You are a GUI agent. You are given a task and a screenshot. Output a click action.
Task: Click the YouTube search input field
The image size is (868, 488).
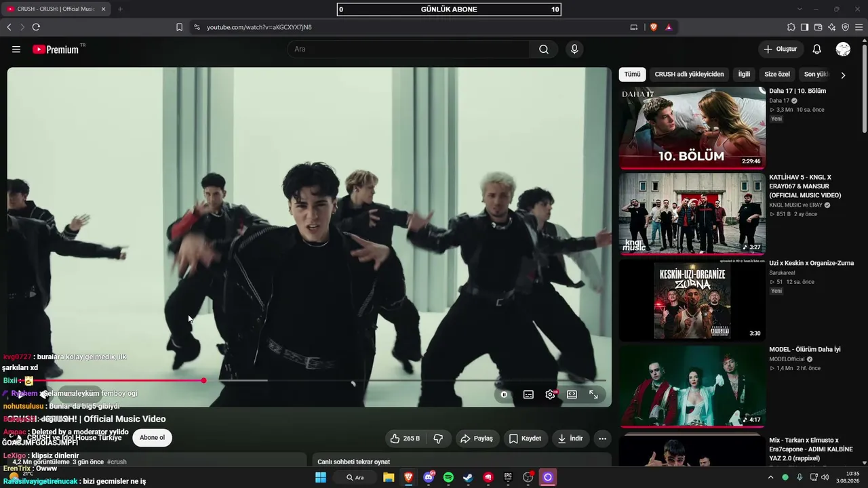(x=408, y=49)
